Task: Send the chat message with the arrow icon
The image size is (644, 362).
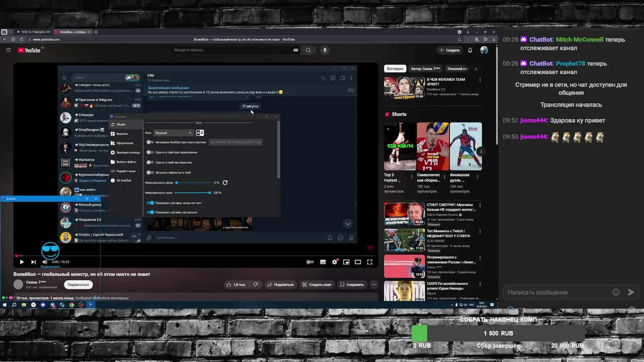Action: point(631,292)
